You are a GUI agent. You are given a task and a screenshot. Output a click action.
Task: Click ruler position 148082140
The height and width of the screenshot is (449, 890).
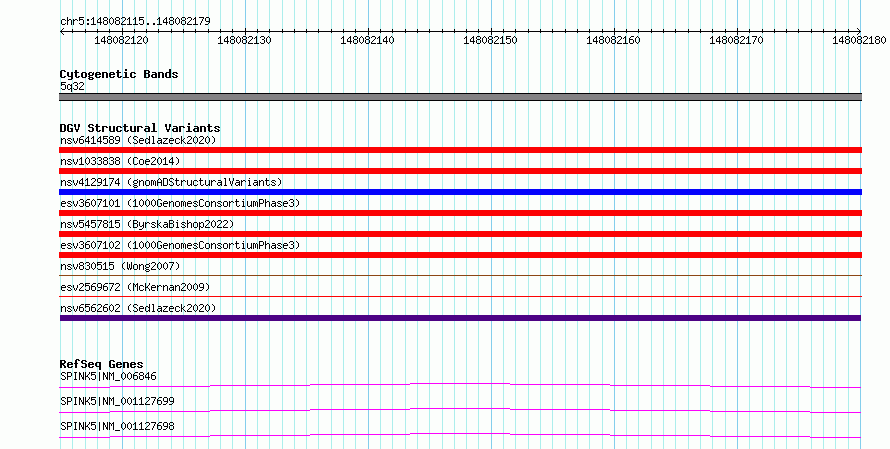[x=367, y=40]
